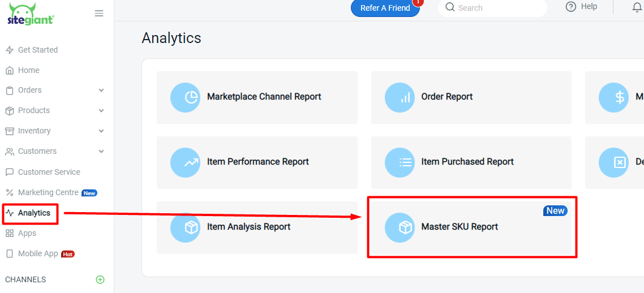Open Analytics in the sidebar
644x293 pixels.
34,213
